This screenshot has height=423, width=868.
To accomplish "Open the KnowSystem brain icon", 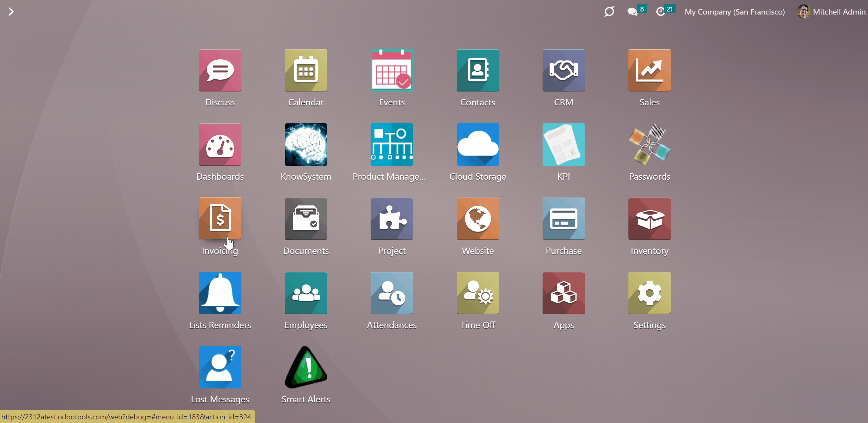I will [x=306, y=145].
